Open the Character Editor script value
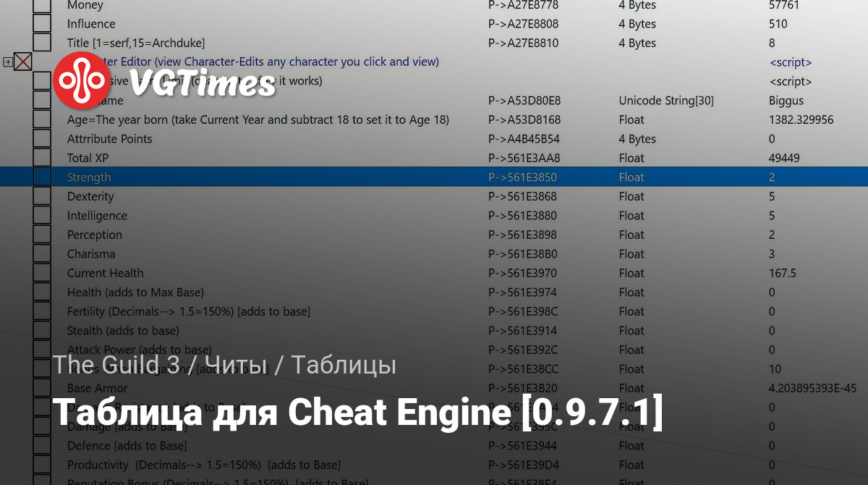The width and height of the screenshot is (868, 485). 790,62
